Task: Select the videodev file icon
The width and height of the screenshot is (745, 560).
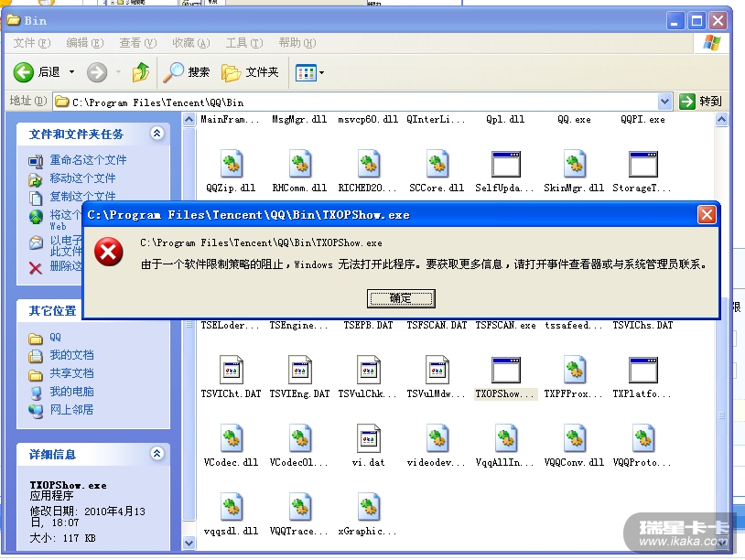Action: click(437, 438)
